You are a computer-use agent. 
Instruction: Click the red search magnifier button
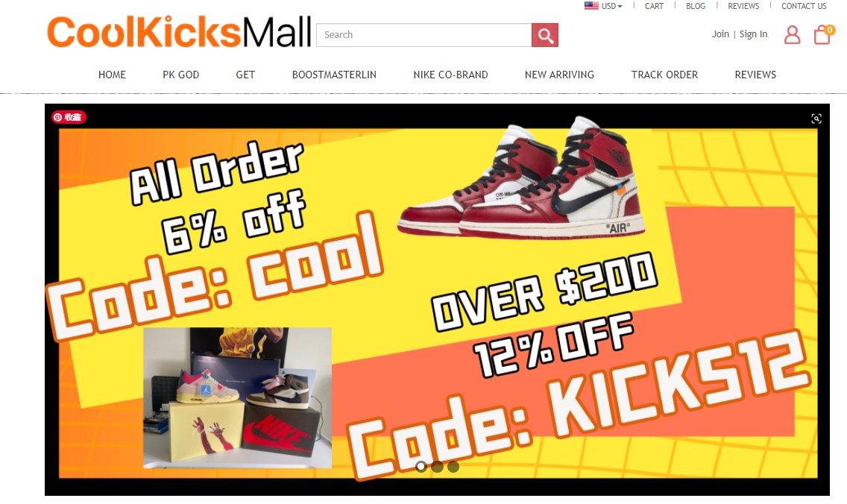click(x=544, y=35)
